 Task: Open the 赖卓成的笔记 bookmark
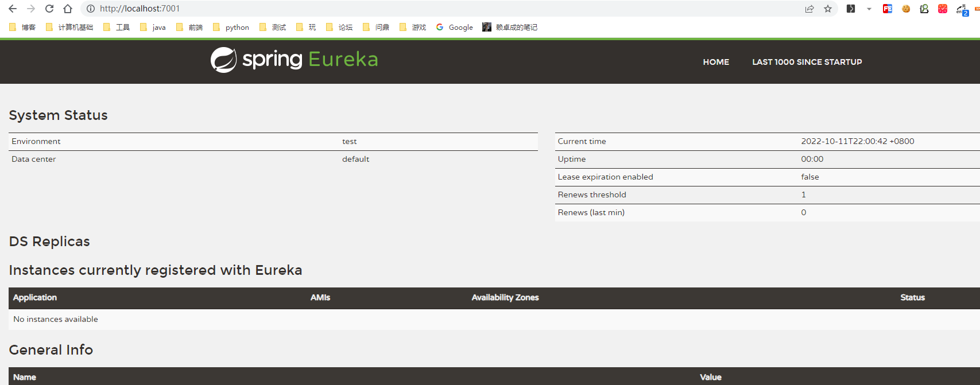pos(510,27)
